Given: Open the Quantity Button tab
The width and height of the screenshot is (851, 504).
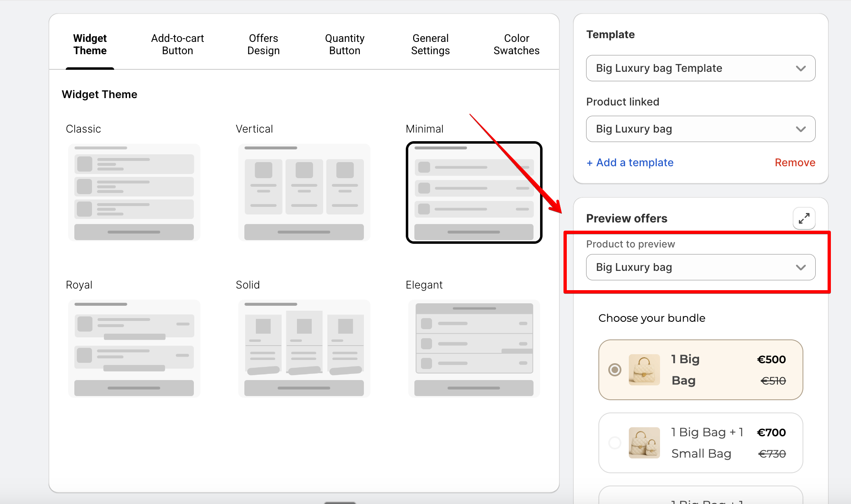Looking at the screenshot, I should coord(345,44).
